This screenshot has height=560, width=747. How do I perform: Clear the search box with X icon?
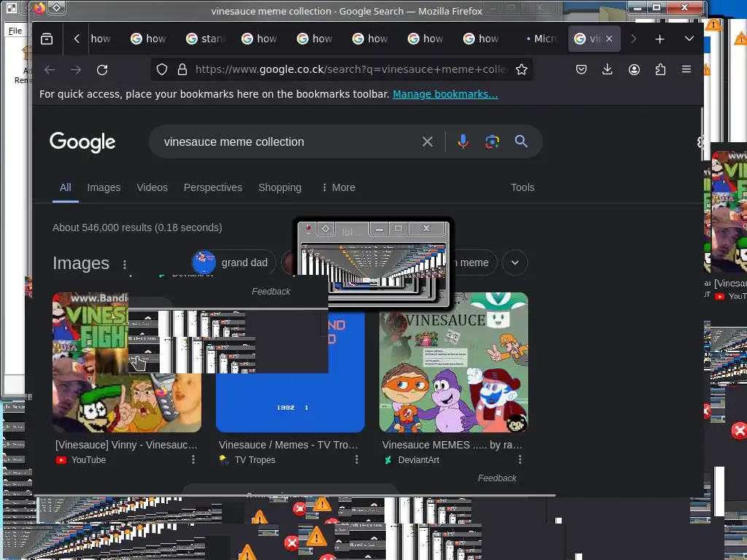click(427, 141)
